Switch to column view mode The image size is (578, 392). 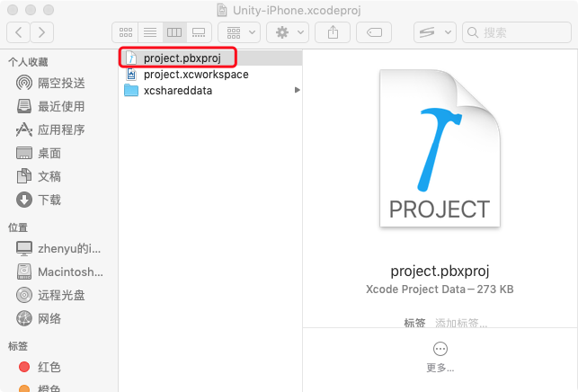pos(174,32)
